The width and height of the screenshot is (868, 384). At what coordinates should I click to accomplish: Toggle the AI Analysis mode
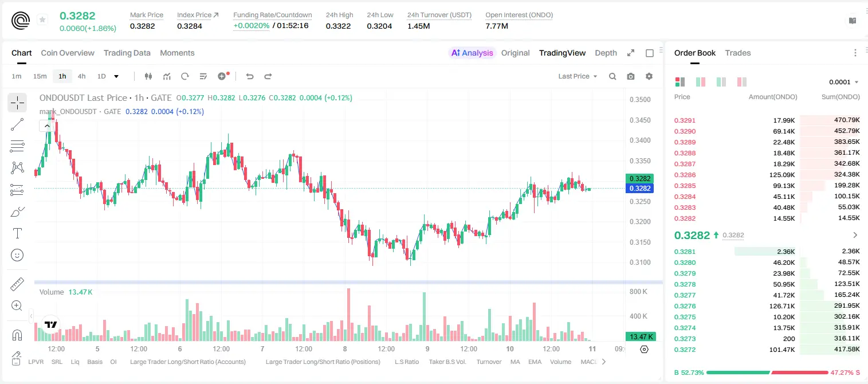(x=472, y=53)
